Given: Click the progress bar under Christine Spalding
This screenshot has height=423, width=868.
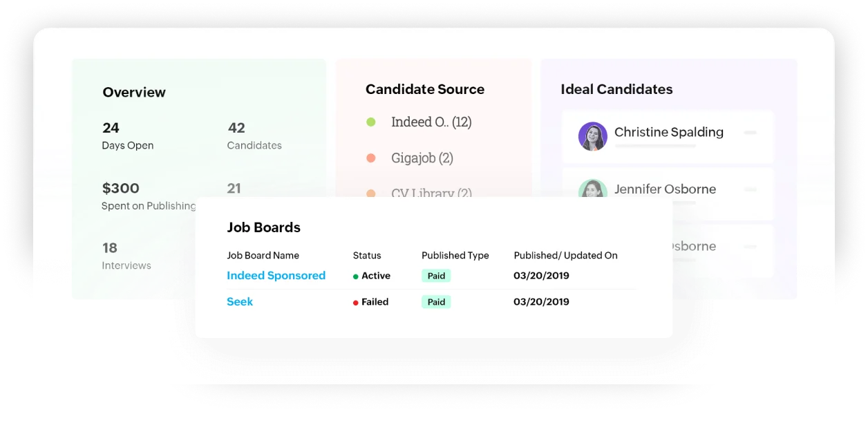Looking at the screenshot, I should 654,147.
